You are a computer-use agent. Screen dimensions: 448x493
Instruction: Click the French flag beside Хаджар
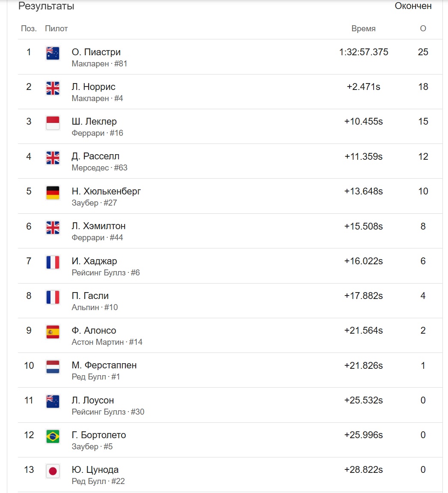(53, 262)
